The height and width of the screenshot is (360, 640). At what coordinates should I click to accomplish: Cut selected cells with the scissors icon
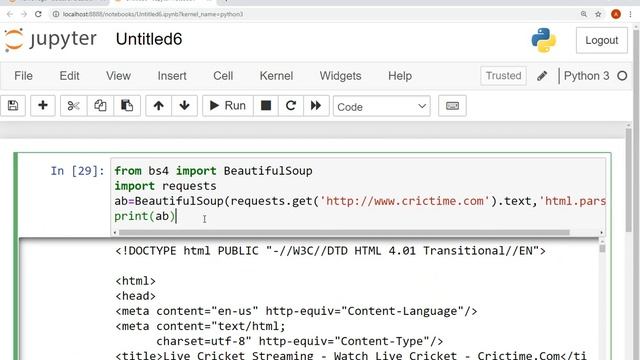coord(73,106)
